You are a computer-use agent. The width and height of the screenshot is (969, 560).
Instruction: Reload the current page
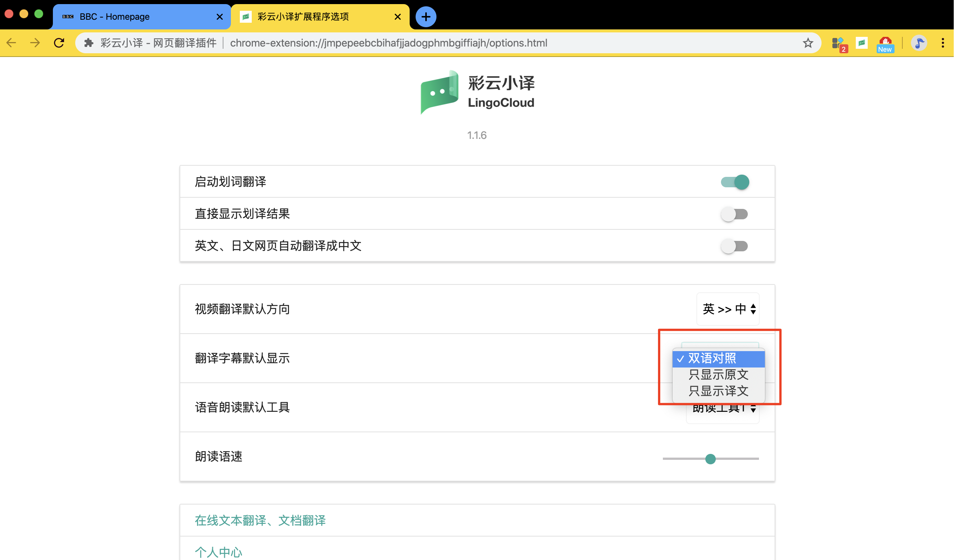tap(59, 43)
